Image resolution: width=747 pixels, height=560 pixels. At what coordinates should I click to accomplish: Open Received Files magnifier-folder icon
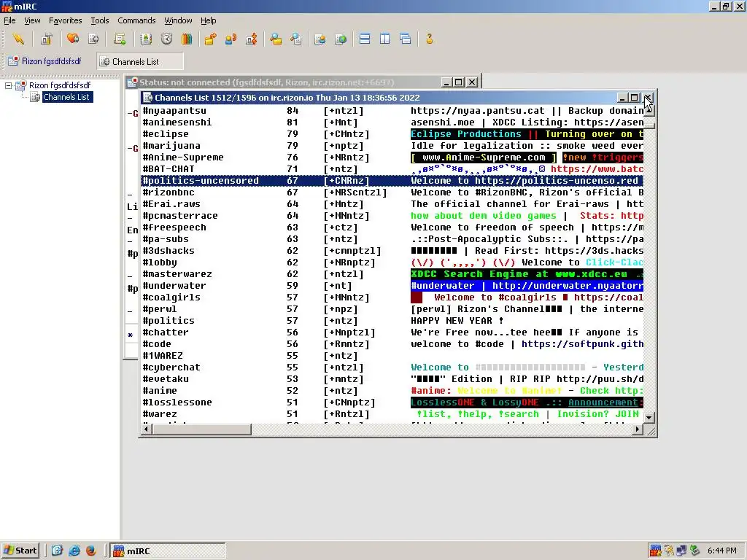276,39
